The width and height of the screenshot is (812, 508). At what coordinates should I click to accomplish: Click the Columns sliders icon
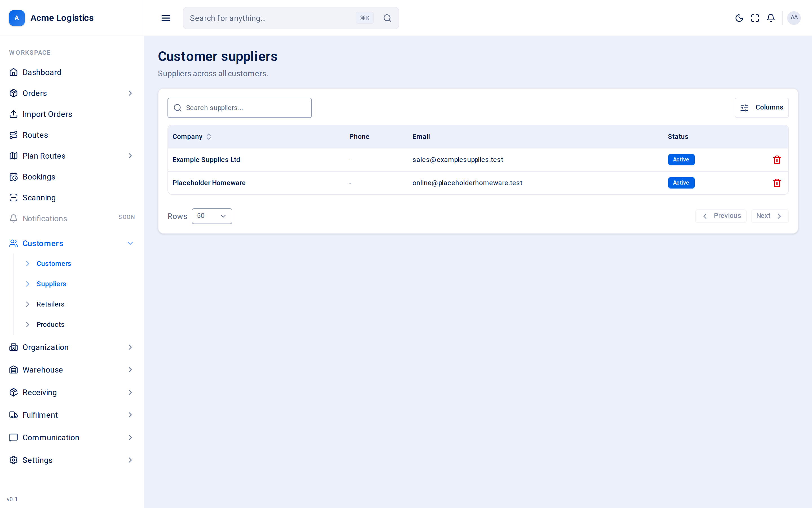click(744, 108)
